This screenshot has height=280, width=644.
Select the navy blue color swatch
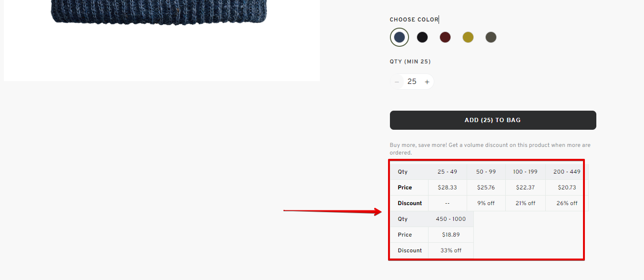click(399, 37)
